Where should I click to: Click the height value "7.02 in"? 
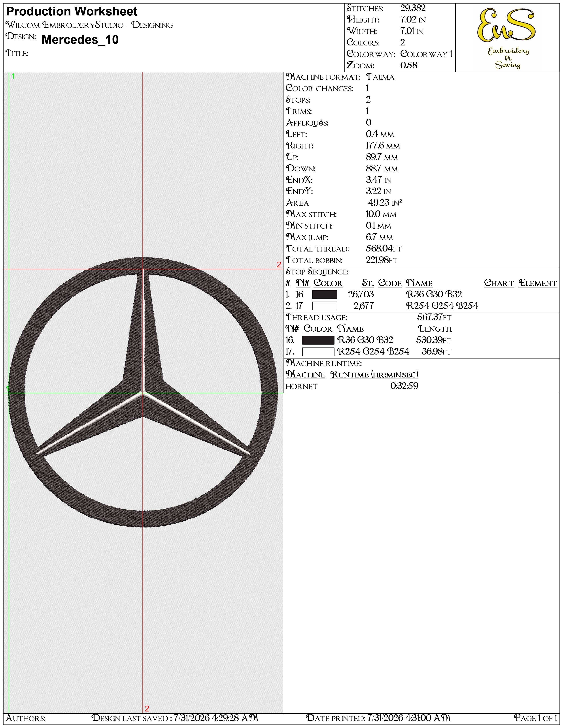point(413,20)
